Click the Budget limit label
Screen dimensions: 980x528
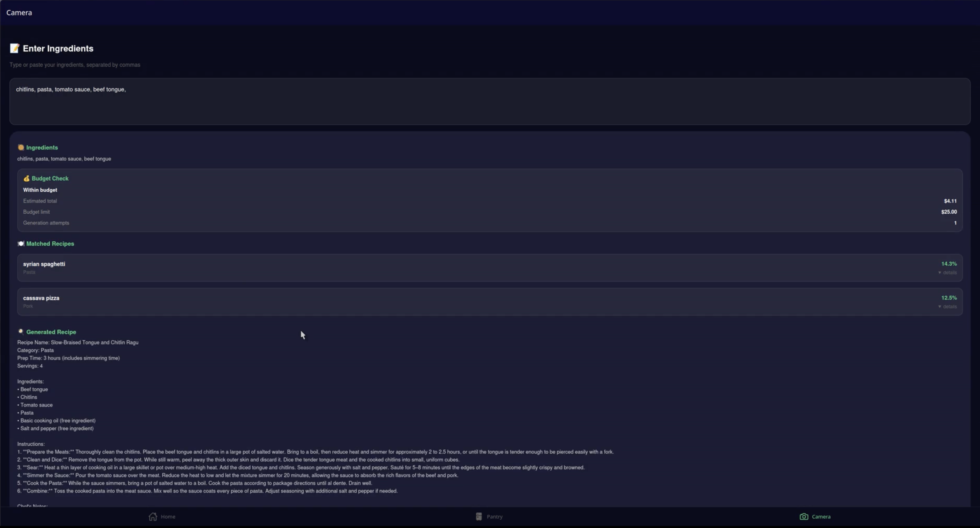(x=36, y=212)
